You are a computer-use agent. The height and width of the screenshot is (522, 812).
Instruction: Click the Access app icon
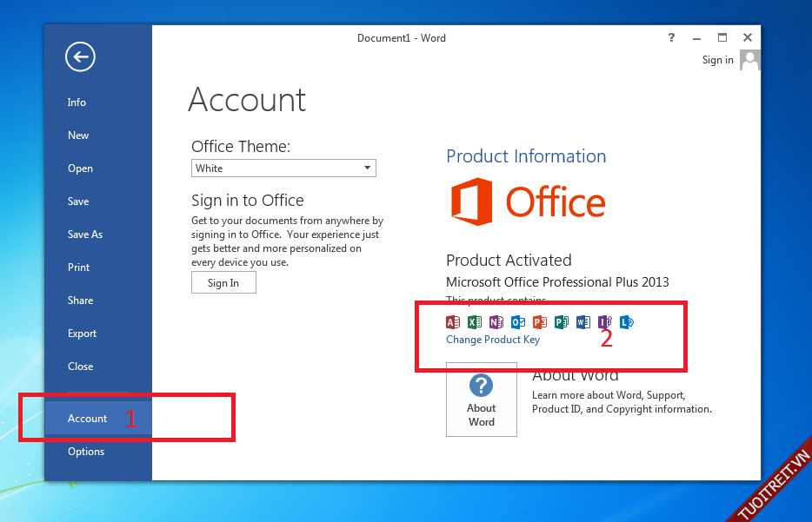[x=452, y=322]
